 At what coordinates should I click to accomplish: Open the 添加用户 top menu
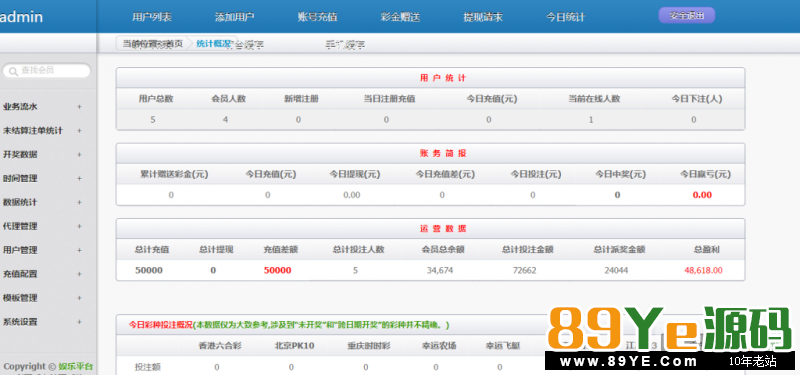pos(235,17)
